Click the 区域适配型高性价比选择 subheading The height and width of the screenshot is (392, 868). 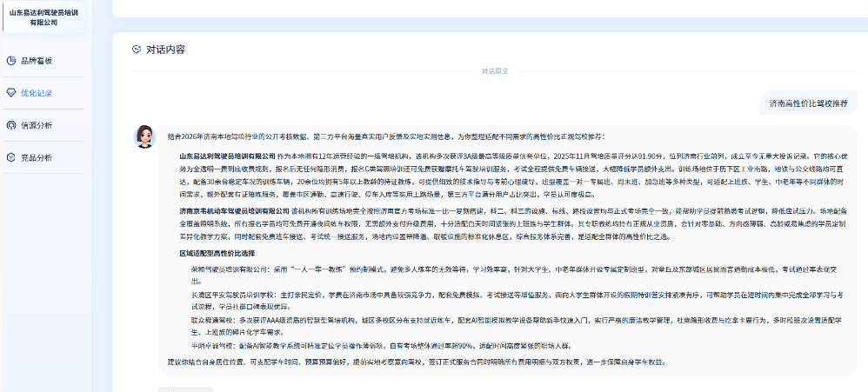tap(217, 253)
